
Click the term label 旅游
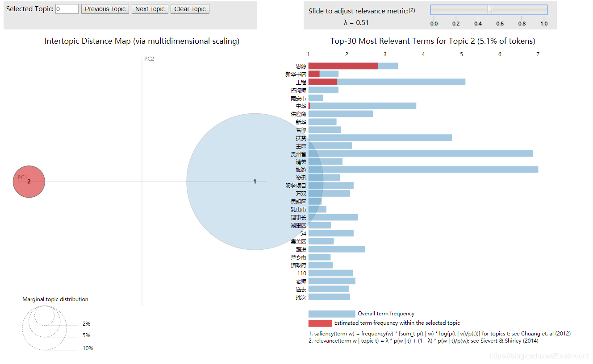pyautogui.click(x=301, y=170)
